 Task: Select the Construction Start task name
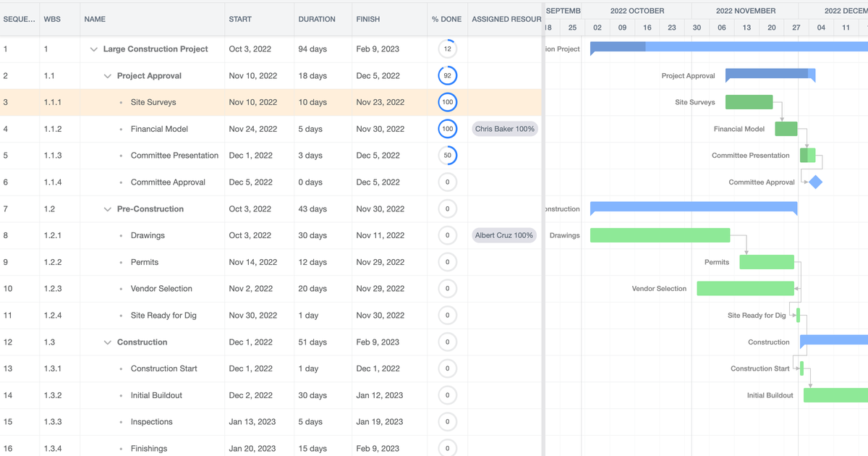(x=164, y=368)
